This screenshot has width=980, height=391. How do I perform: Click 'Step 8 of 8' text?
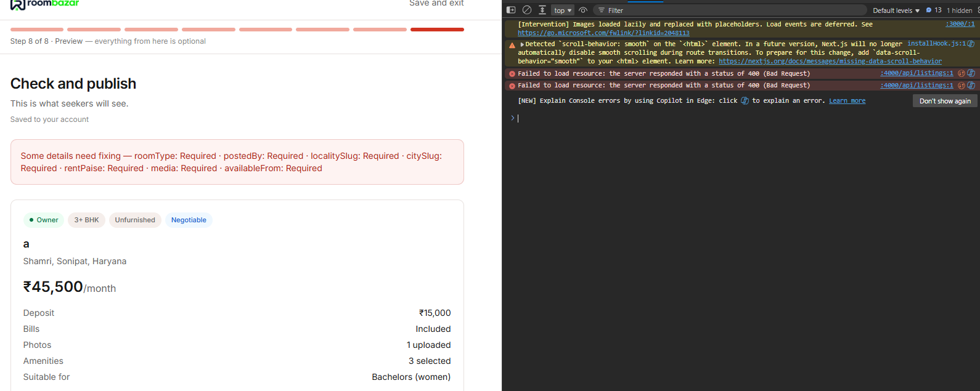[x=30, y=41]
